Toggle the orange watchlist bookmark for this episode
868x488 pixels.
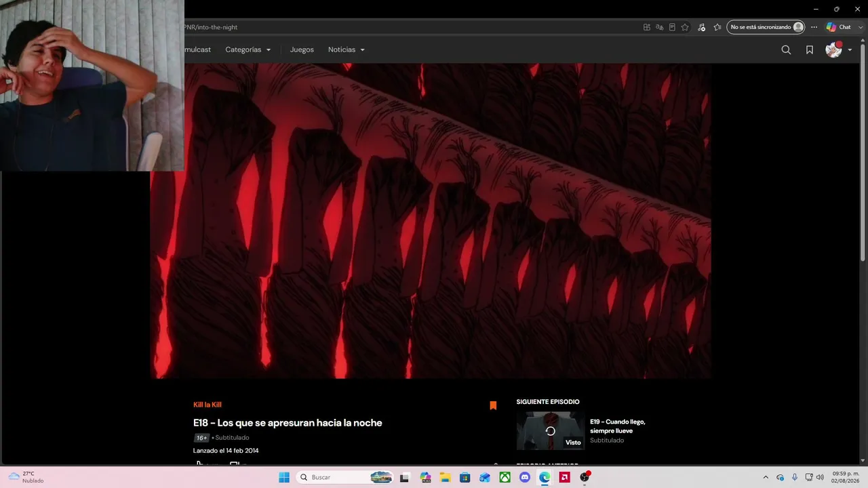tap(493, 405)
